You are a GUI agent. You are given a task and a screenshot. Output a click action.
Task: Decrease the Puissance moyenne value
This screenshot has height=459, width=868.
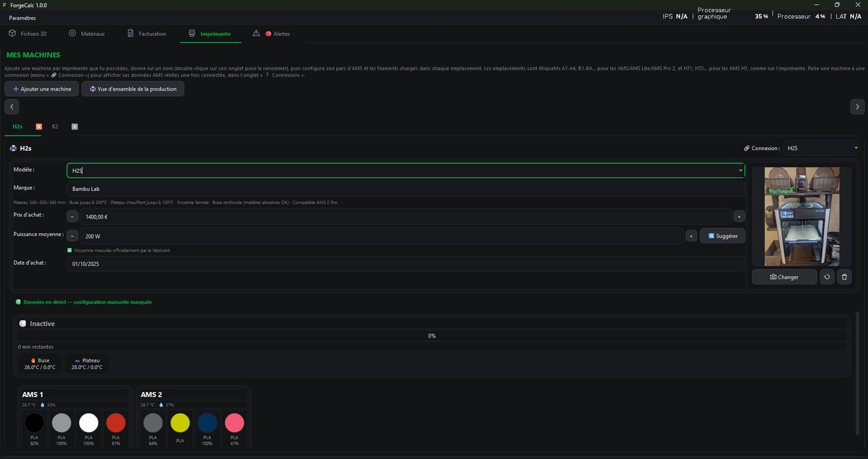pos(73,236)
